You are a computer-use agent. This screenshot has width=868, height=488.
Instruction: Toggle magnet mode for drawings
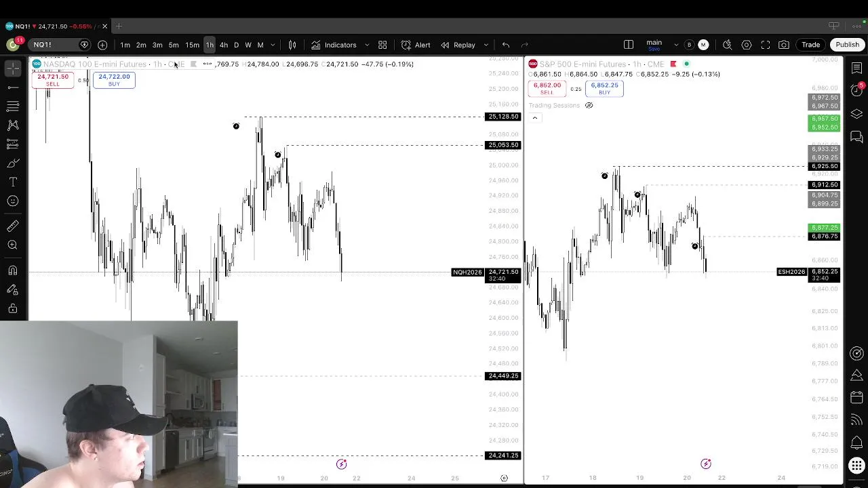13,270
